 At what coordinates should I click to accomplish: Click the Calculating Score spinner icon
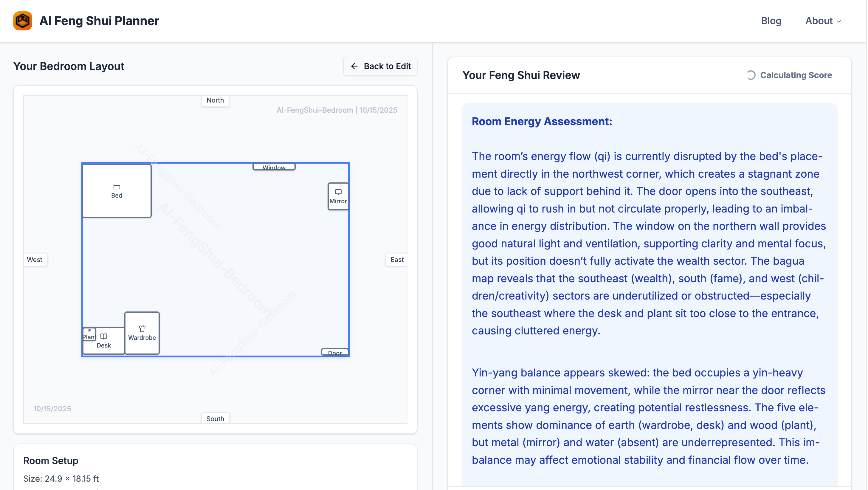pyautogui.click(x=751, y=75)
